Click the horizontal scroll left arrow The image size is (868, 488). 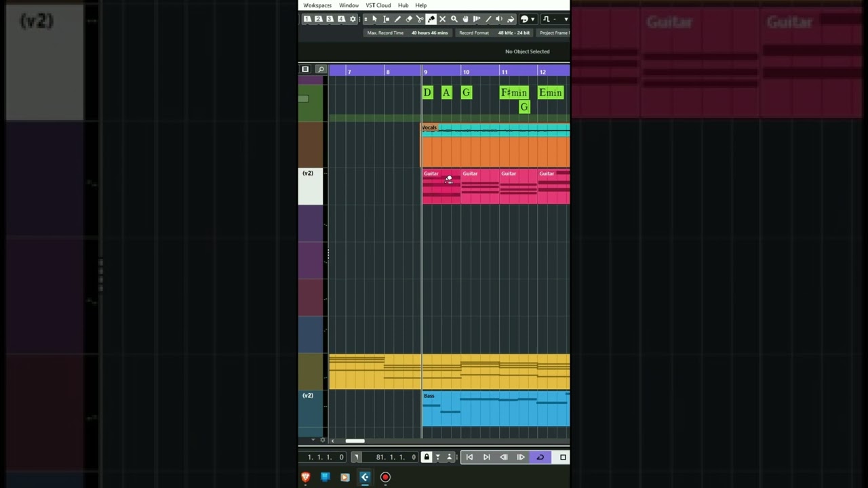click(332, 441)
